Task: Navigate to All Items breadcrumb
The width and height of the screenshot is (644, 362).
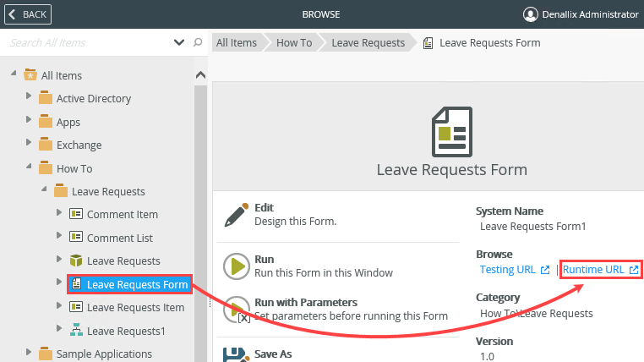Action: (236, 42)
